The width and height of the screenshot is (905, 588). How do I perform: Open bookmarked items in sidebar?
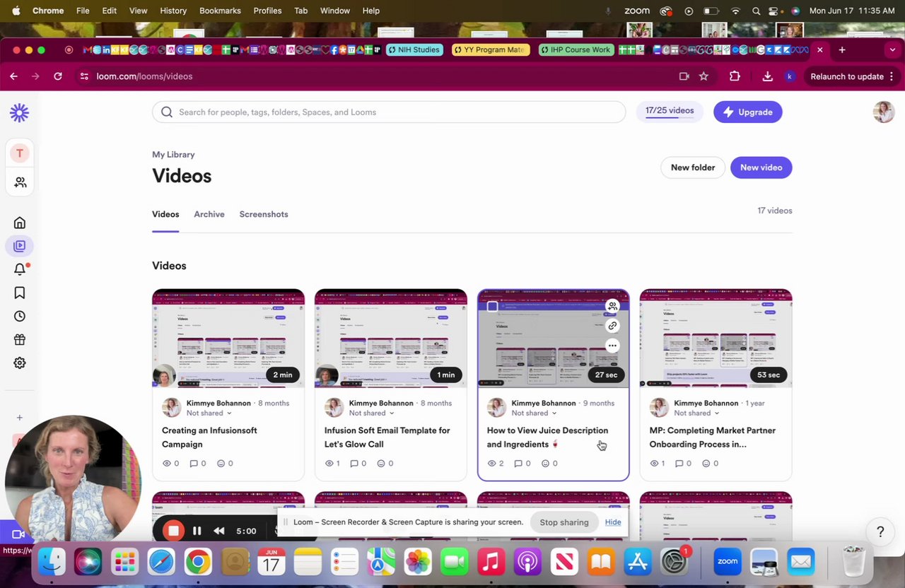[x=20, y=293]
